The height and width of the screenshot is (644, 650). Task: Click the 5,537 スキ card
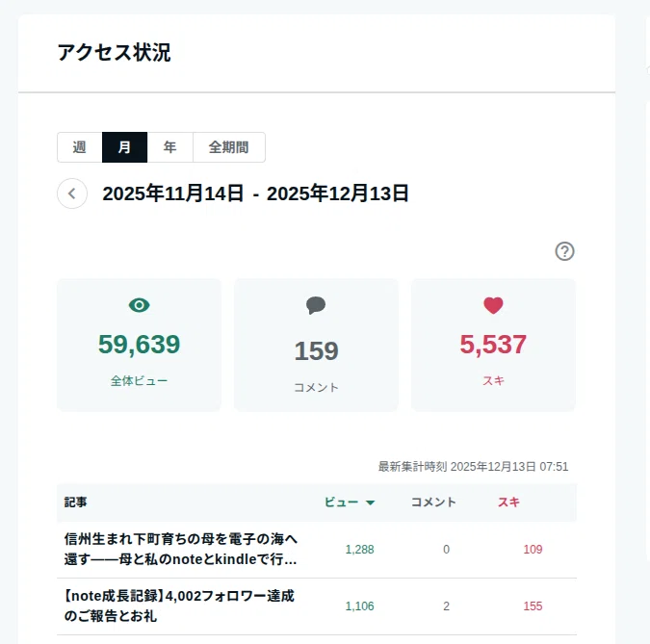pos(493,345)
